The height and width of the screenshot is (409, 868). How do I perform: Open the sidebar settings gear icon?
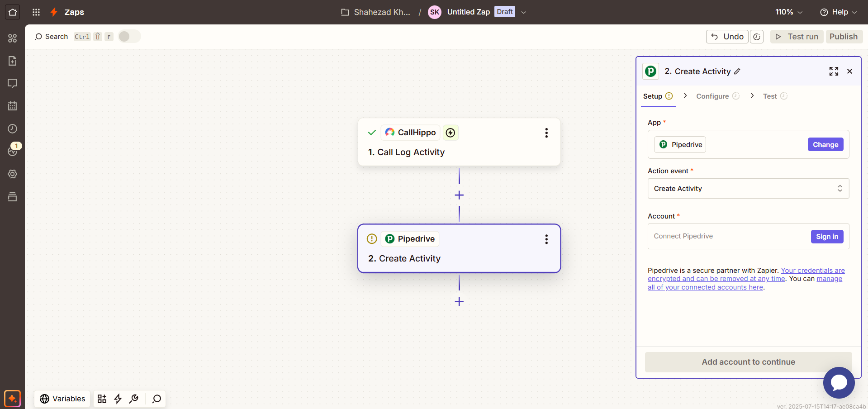[13, 174]
